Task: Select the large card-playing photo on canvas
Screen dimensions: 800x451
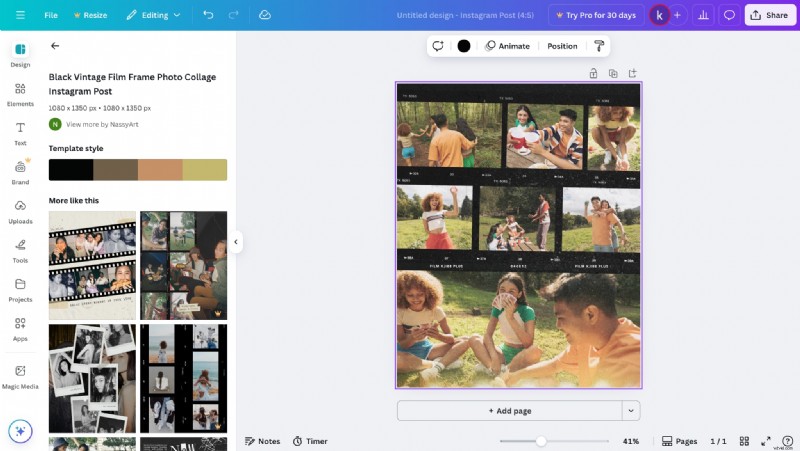Action: tap(518, 330)
